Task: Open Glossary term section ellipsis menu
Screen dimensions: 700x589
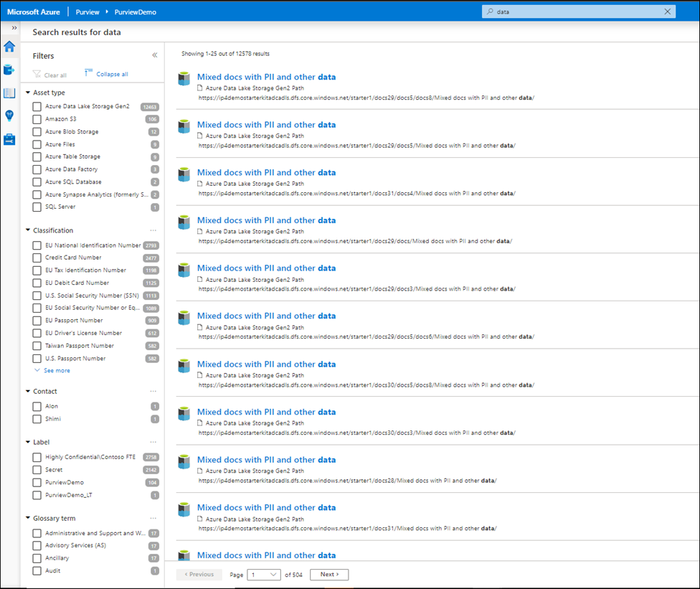Action: pos(153,519)
